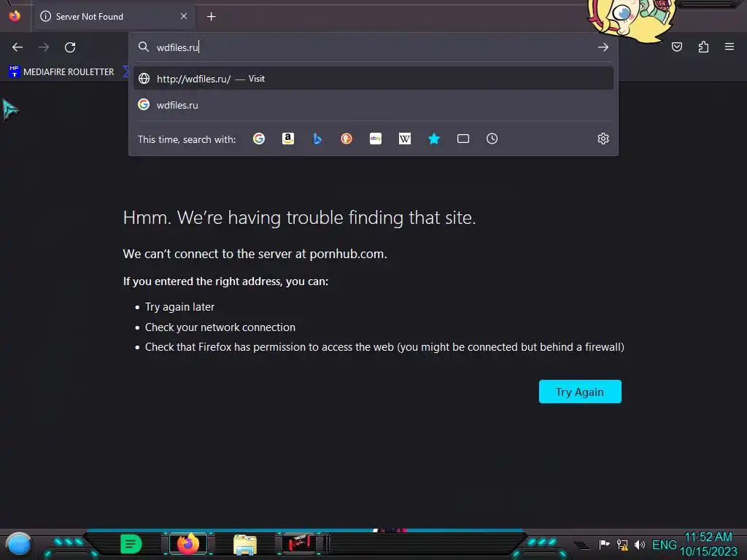Open the Extensions puzzle icon

[703, 47]
